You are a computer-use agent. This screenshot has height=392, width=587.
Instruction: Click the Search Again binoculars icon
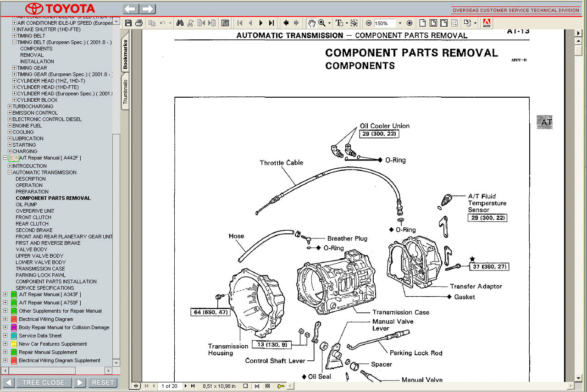coord(191,23)
